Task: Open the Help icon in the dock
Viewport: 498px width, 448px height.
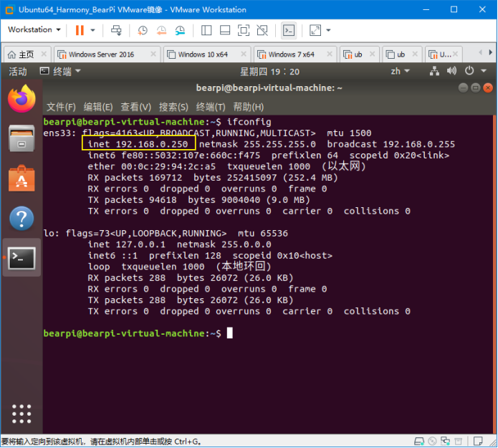Action: click(x=21, y=219)
